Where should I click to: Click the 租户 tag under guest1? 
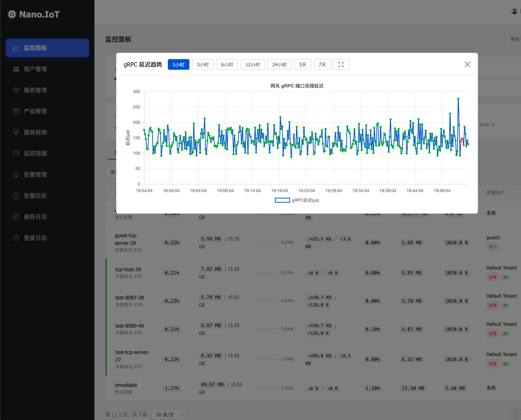(x=493, y=247)
